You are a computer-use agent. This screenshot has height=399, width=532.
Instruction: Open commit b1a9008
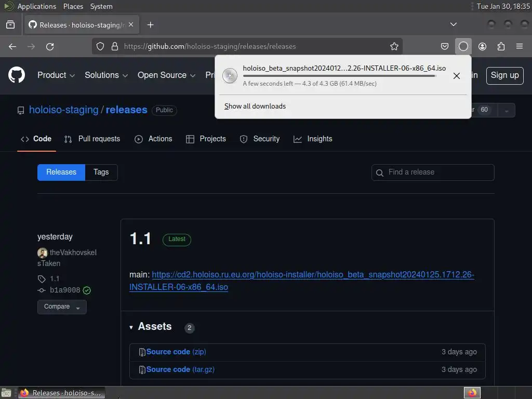(65, 290)
